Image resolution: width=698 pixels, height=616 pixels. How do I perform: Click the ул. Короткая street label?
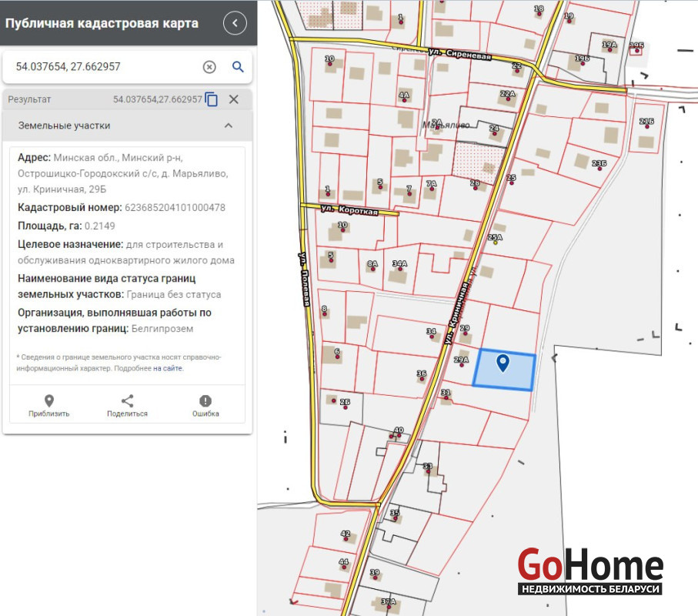pyautogui.click(x=349, y=209)
